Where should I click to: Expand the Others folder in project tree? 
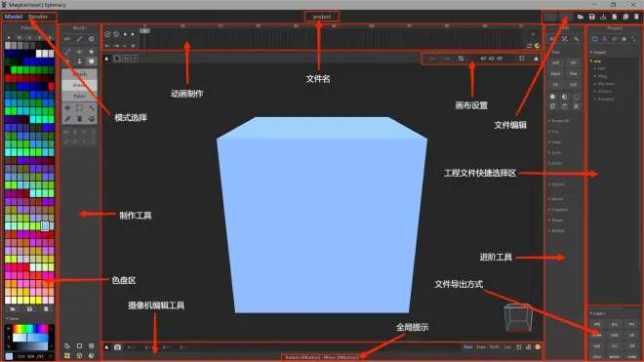point(602,91)
